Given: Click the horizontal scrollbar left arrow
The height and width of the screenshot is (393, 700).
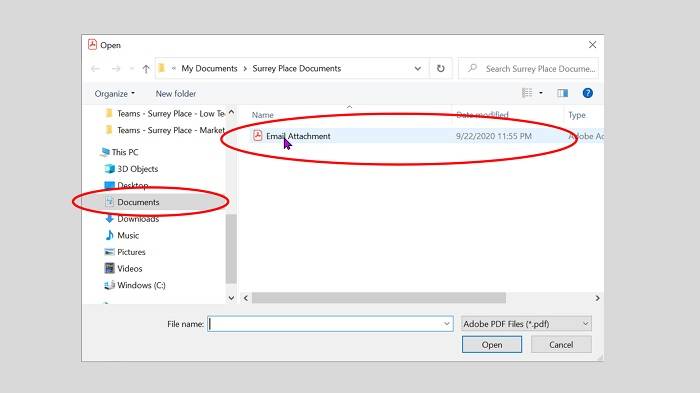Looking at the screenshot, I should click(x=246, y=298).
